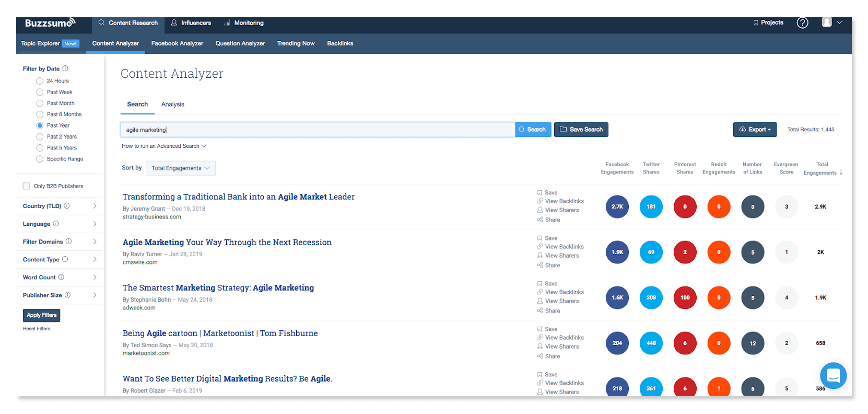This screenshot has height=414, width=868.
Task: Click Twitter shares 448 circle for Marketoonist
Action: pos(651,343)
